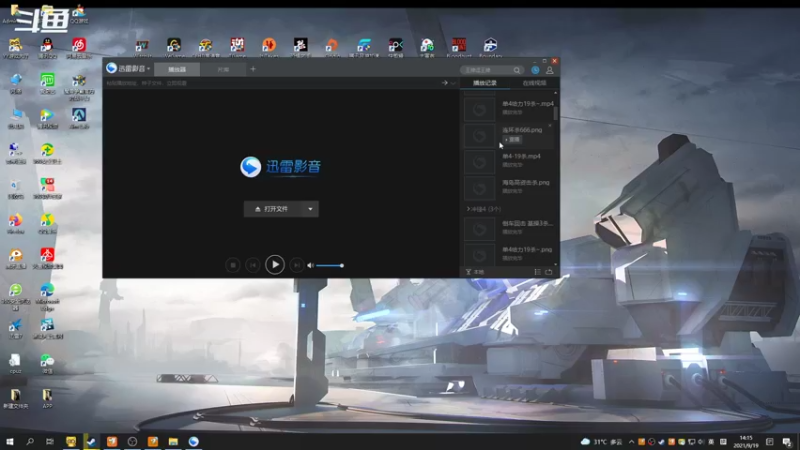Click the stop playback button
Viewport: 800px width, 450px height.
(x=233, y=265)
